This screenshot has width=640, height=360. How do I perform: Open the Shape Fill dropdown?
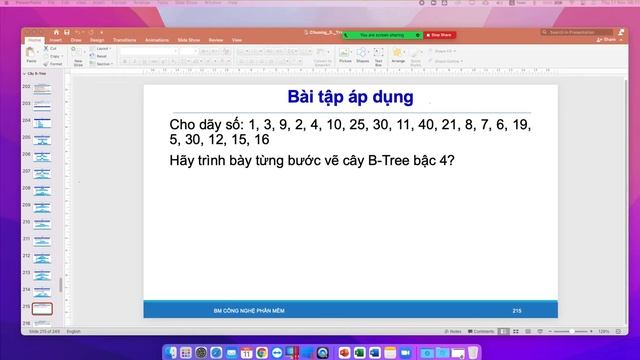pos(443,51)
